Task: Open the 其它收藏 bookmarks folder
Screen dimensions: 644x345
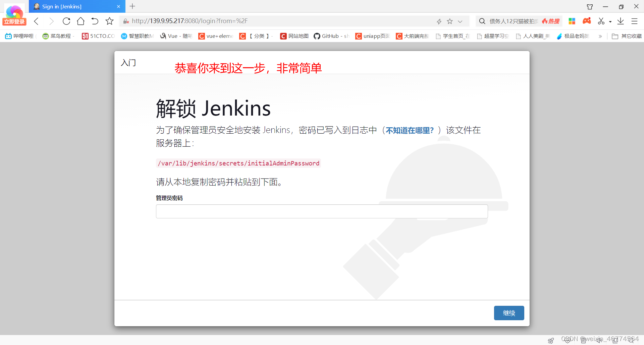Action: (627, 36)
